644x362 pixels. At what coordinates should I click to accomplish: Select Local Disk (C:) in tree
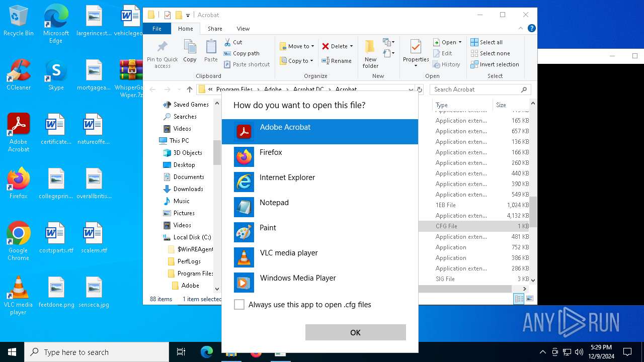click(x=187, y=237)
